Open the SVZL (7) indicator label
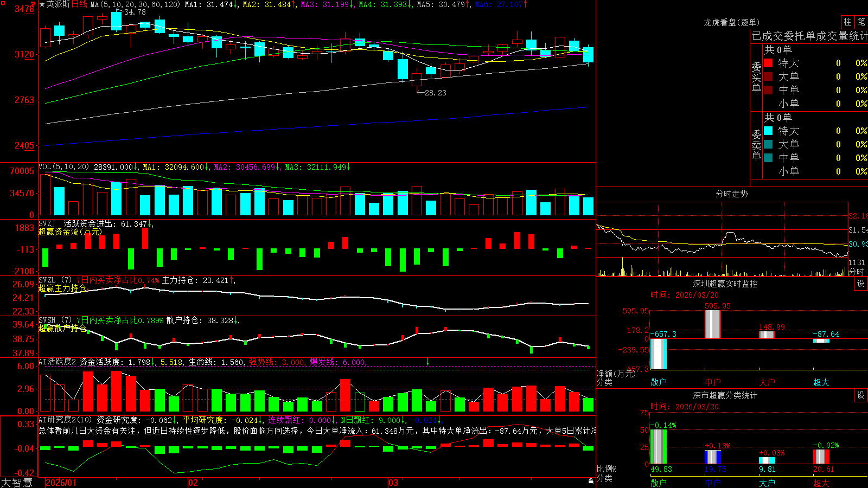This screenshot has width=868, height=488. click(55, 280)
